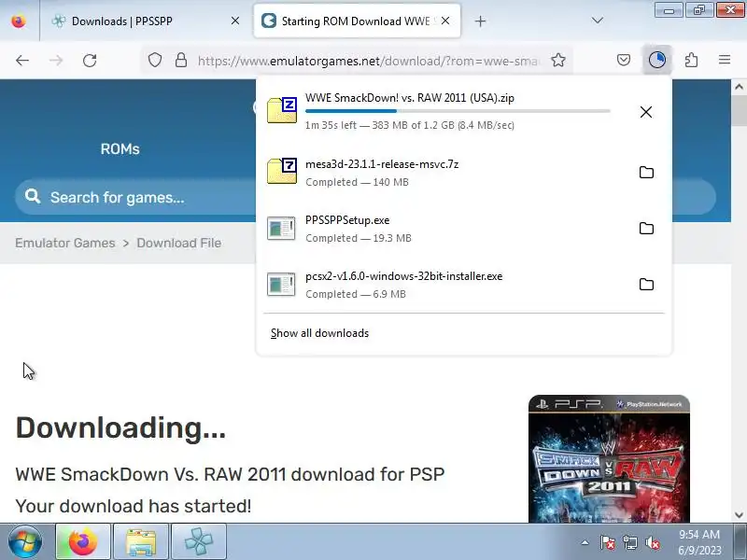This screenshot has width=747, height=560.
Task: Reload the current page
Action: point(90,61)
